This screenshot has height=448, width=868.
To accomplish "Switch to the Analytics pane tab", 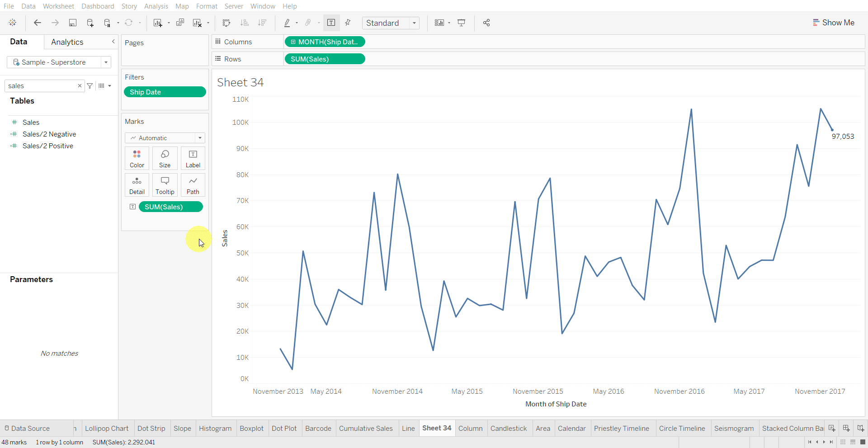I will tap(67, 42).
